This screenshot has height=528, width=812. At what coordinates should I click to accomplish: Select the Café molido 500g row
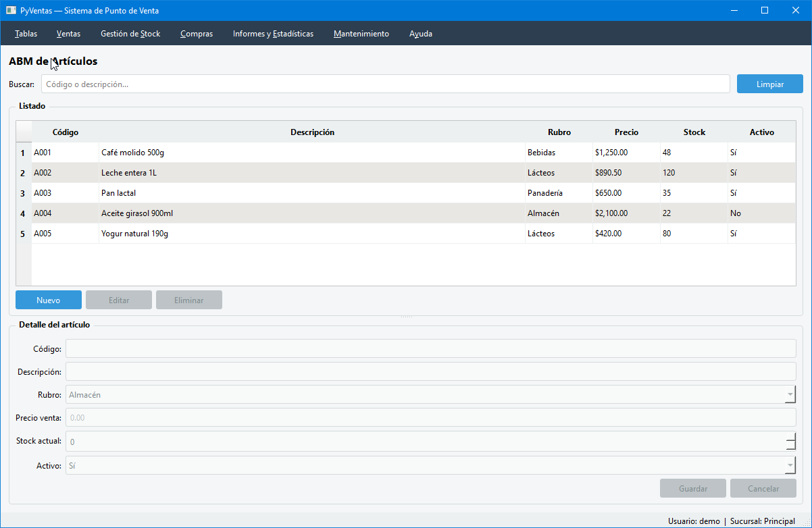(x=413, y=153)
